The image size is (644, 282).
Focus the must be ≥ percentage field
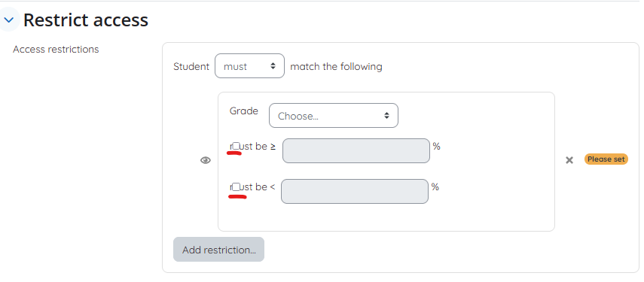click(x=356, y=151)
